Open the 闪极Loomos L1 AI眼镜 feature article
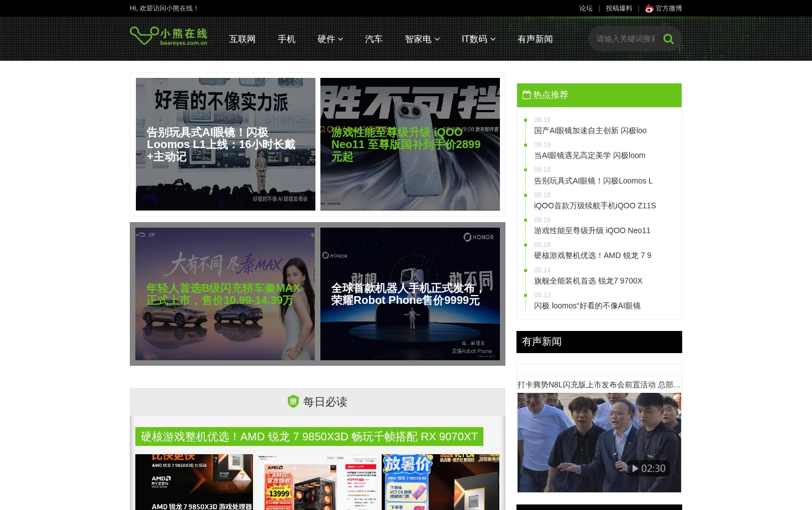The width and height of the screenshot is (812, 510). tap(225, 144)
